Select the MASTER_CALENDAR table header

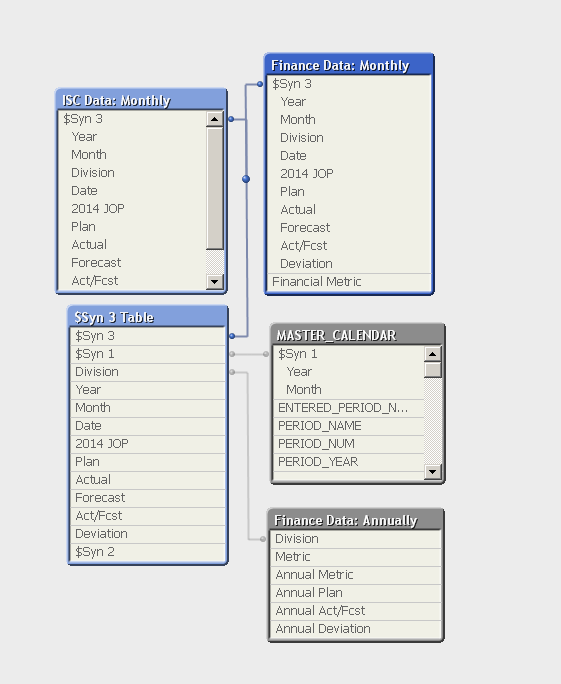pos(357,335)
